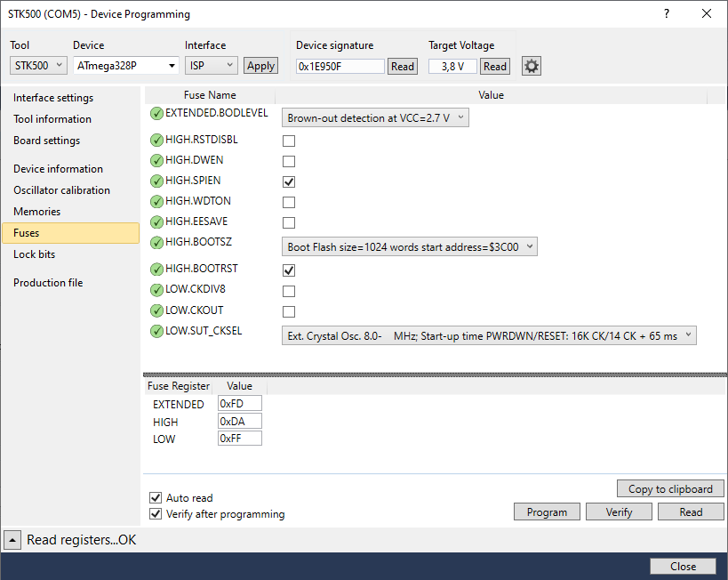The image size is (728, 580).
Task: Click the Apply button
Action: [261, 66]
